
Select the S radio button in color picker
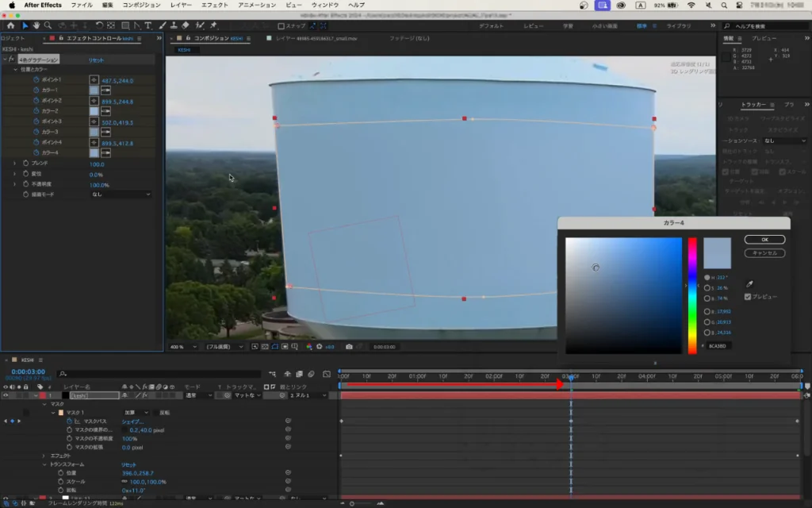click(x=707, y=287)
